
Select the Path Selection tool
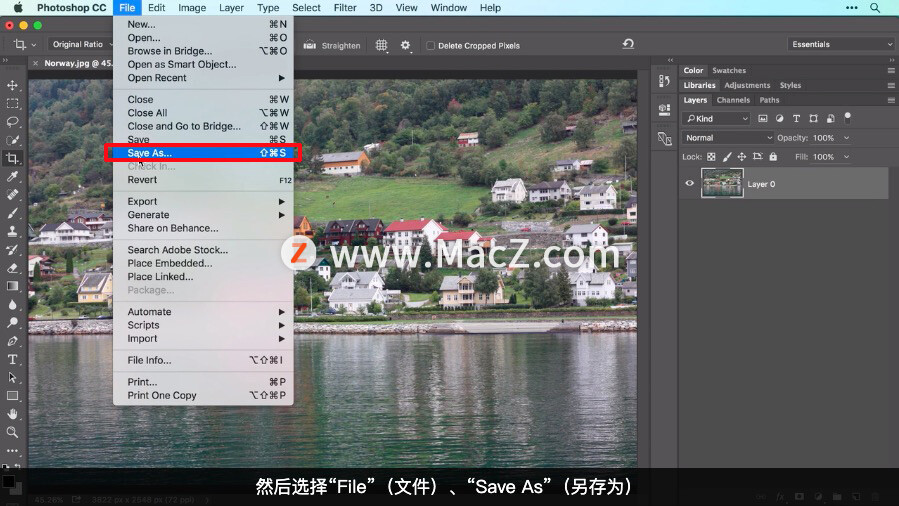[12, 378]
